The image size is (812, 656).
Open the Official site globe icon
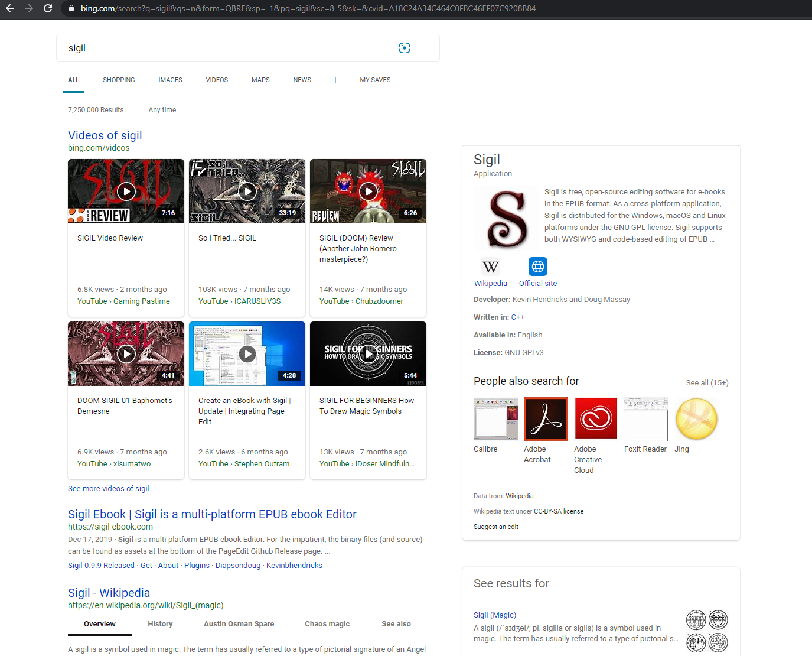click(x=538, y=267)
